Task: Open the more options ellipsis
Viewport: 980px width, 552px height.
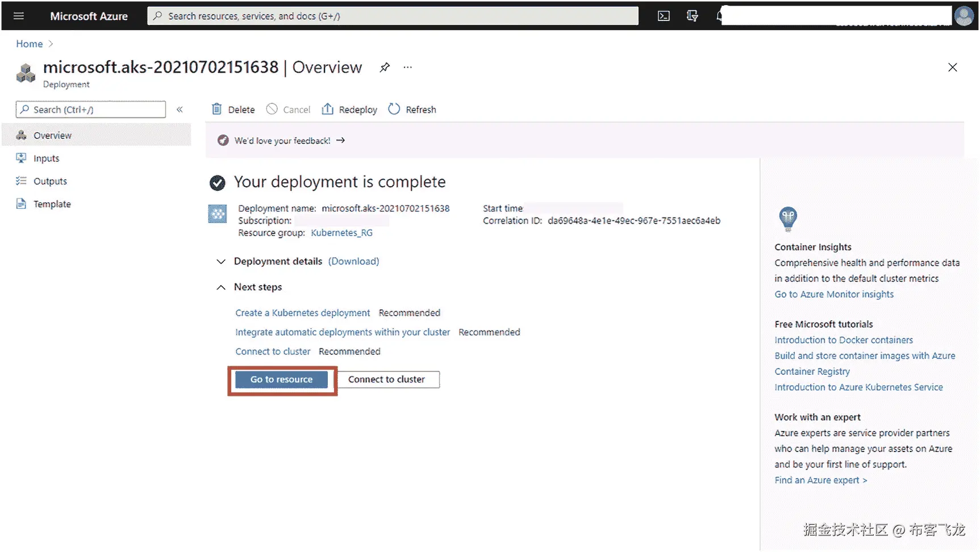Action: 407,67
